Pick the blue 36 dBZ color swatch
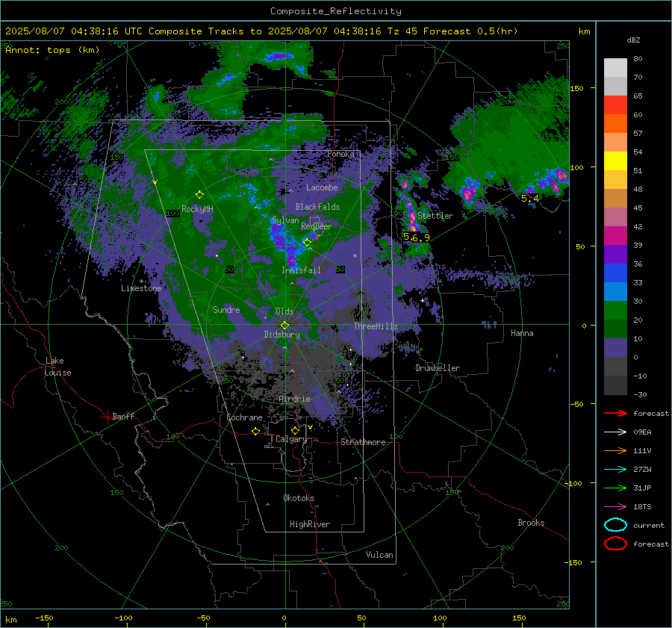The height and width of the screenshot is (628, 672). (x=615, y=273)
